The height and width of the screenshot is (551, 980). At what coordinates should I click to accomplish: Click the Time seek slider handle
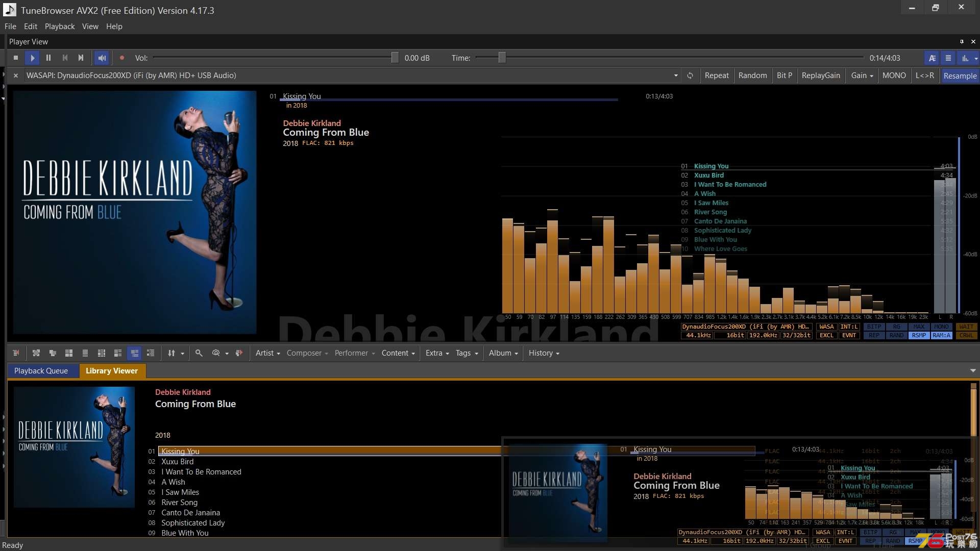tap(502, 58)
